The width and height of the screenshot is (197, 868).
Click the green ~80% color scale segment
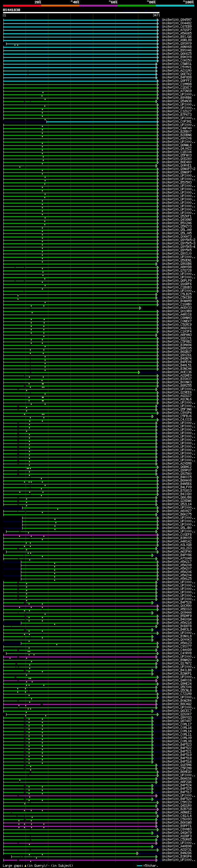137,6
